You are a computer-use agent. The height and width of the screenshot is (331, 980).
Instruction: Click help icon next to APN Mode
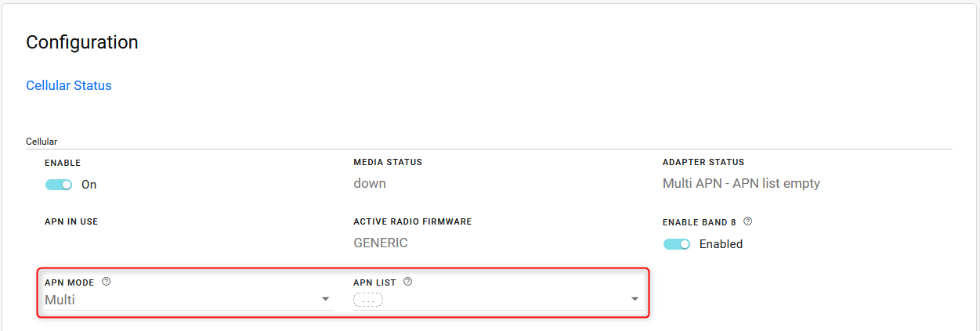pos(107,282)
